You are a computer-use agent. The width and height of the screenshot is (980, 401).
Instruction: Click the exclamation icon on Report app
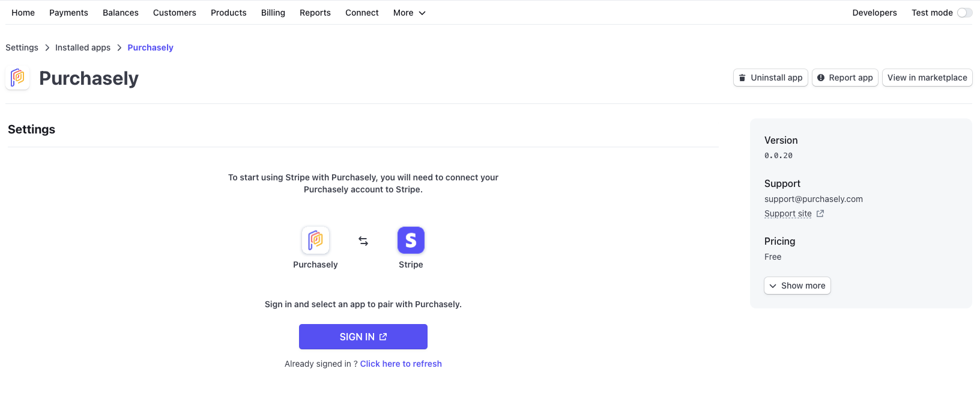[x=821, y=78]
